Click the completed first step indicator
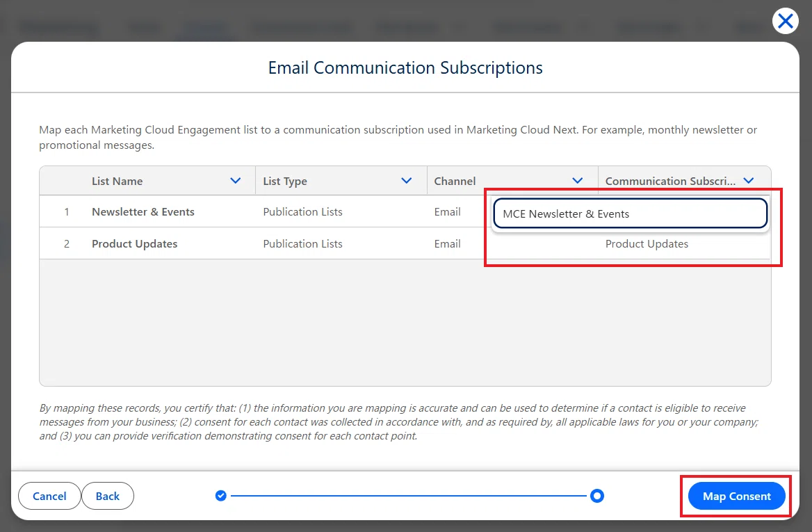Image resolution: width=812 pixels, height=532 pixels. point(220,496)
